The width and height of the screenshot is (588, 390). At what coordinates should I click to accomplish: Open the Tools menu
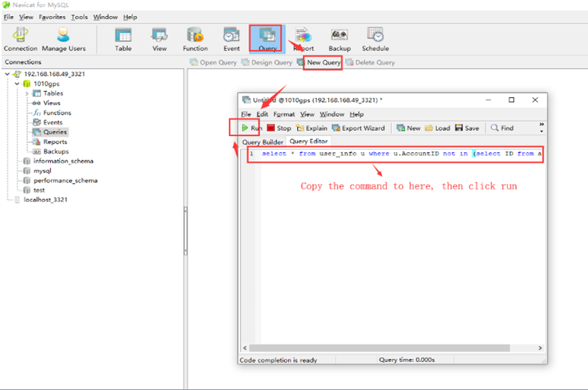80,17
